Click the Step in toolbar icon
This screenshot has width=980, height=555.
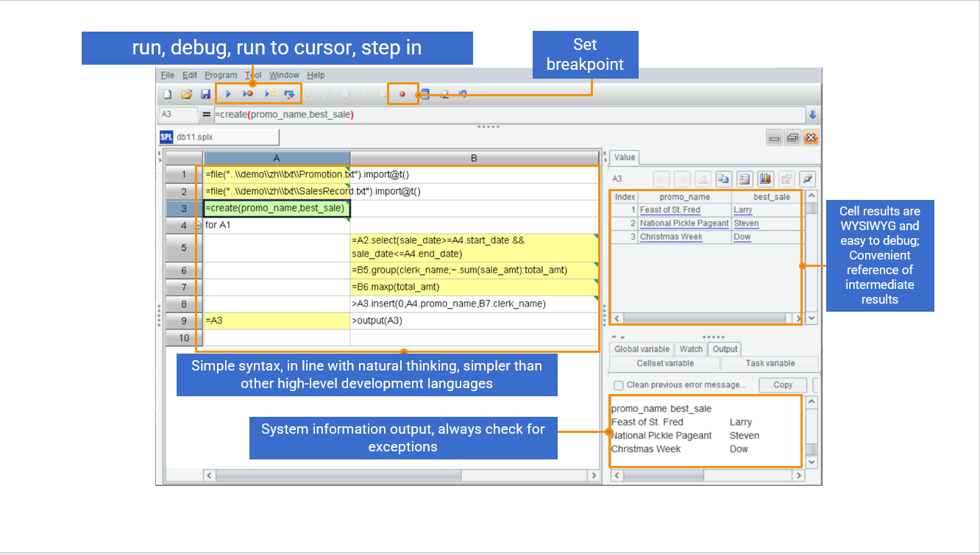tap(289, 94)
